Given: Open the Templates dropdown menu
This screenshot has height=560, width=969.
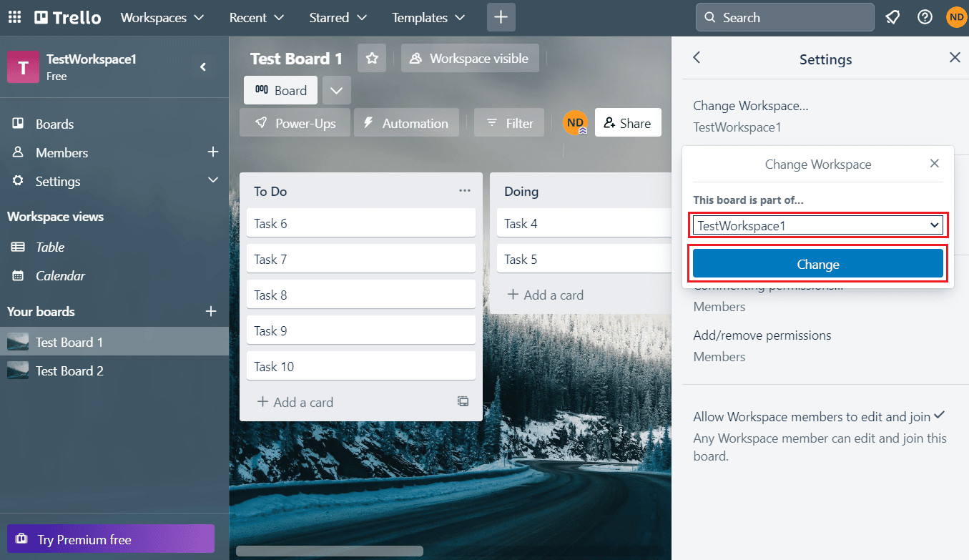Looking at the screenshot, I should click(428, 17).
